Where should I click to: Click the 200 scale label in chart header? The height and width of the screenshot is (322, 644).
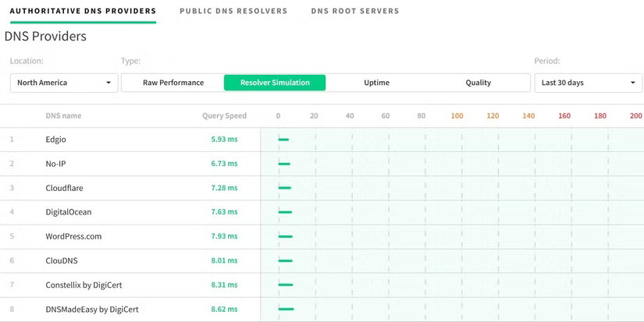point(635,115)
